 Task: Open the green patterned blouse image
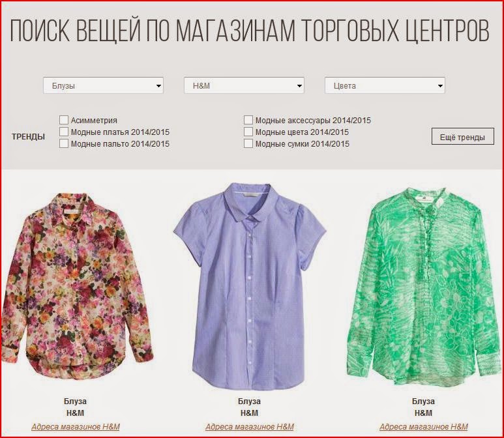[424, 286]
